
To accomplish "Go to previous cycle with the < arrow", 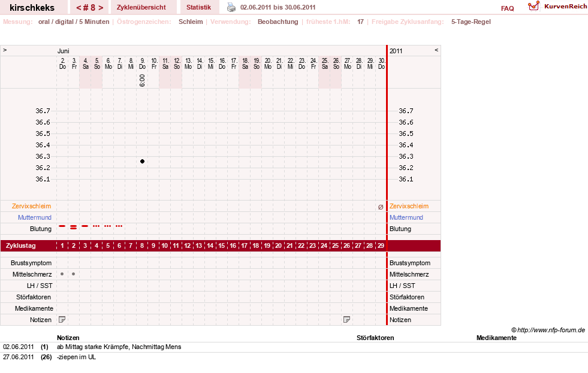I will [x=79, y=8].
